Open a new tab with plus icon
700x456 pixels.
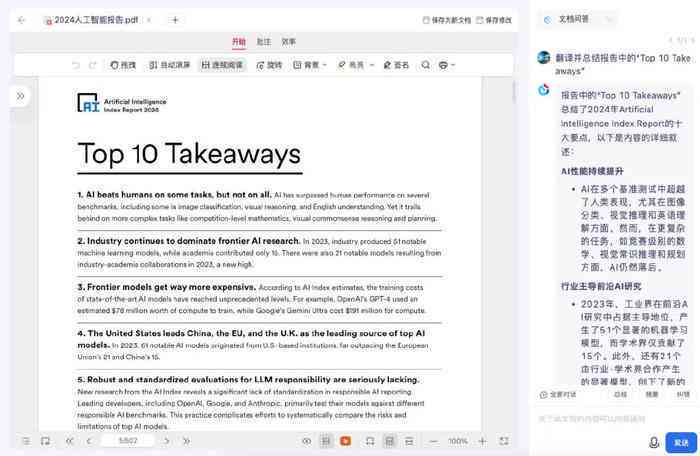pos(175,20)
